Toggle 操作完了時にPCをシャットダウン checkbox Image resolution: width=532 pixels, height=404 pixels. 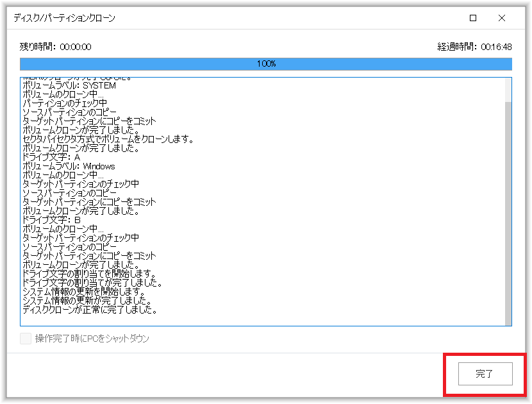(x=26, y=338)
